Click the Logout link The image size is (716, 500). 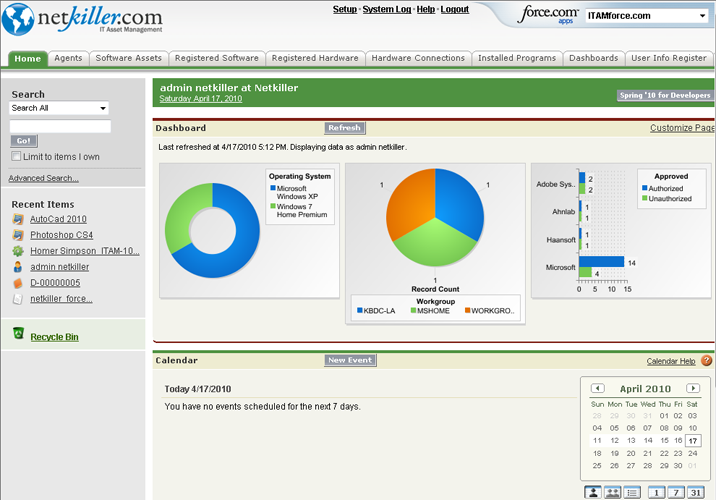[x=455, y=9]
